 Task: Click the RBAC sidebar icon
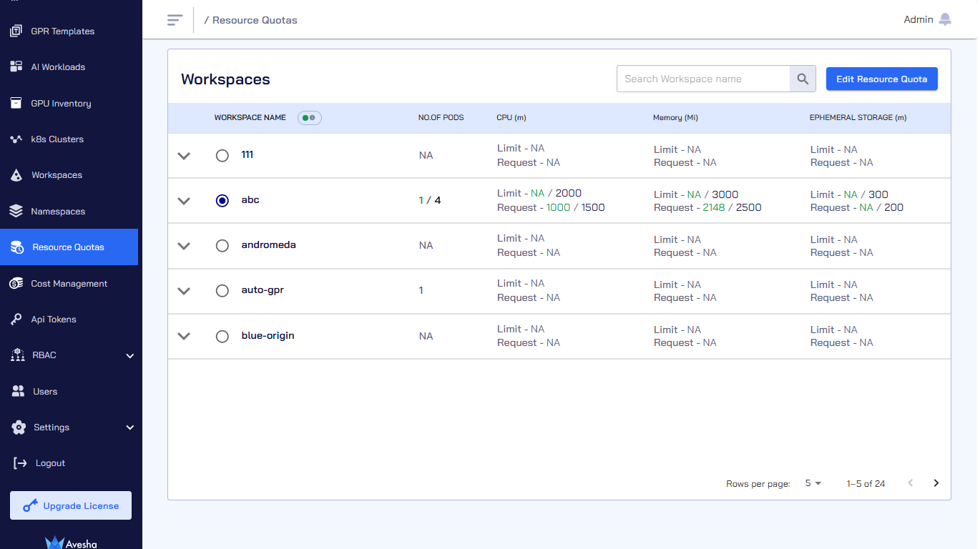(x=17, y=355)
